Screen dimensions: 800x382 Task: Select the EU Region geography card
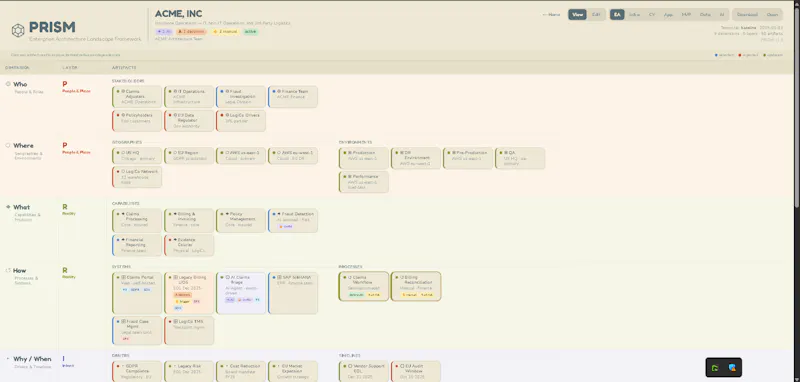click(x=189, y=156)
